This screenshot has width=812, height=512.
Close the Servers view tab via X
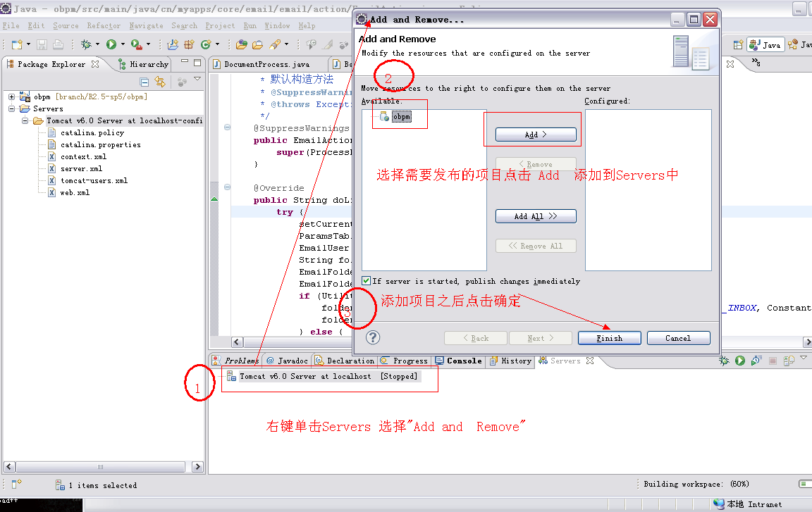tap(590, 361)
